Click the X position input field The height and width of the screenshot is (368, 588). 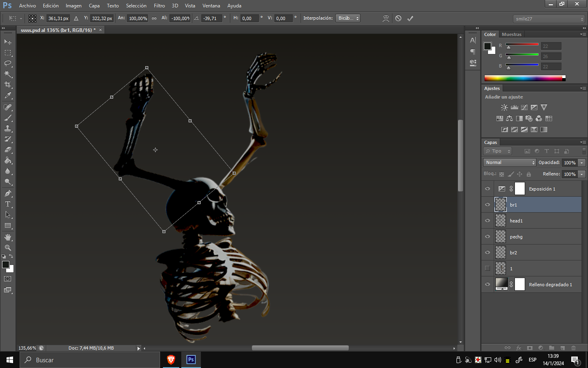(x=58, y=18)
